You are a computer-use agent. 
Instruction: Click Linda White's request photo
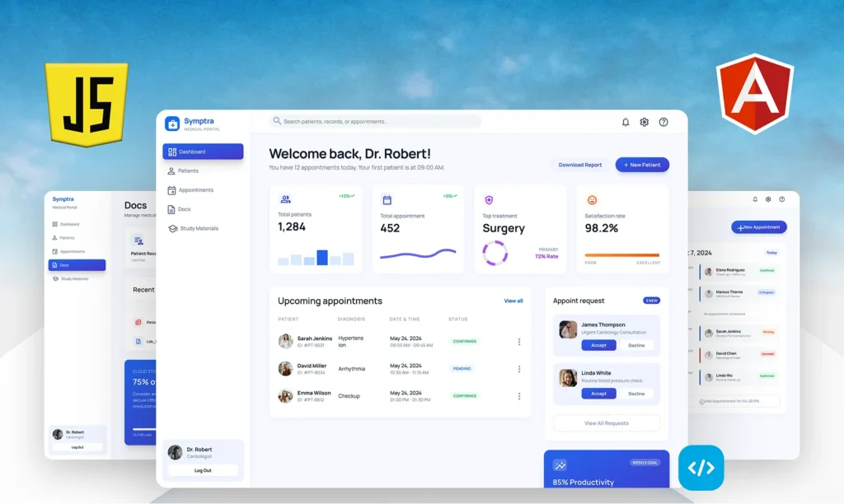(x=568, y=378)
